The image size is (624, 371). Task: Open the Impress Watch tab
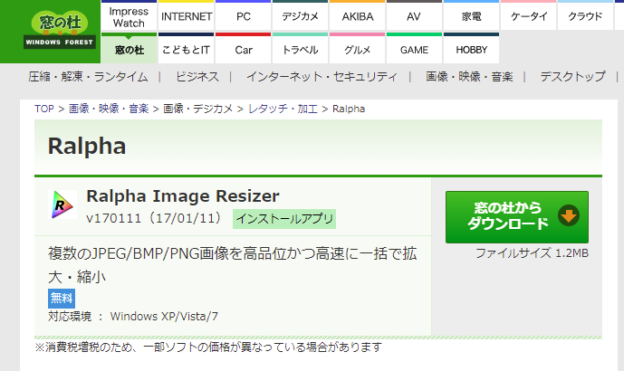[129, 16]
